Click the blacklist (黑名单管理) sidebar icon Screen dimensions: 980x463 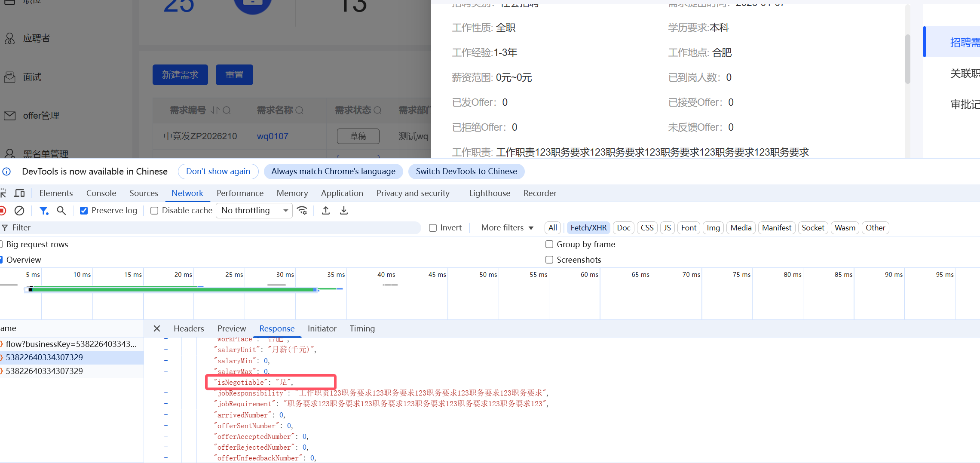coord(9,153)
